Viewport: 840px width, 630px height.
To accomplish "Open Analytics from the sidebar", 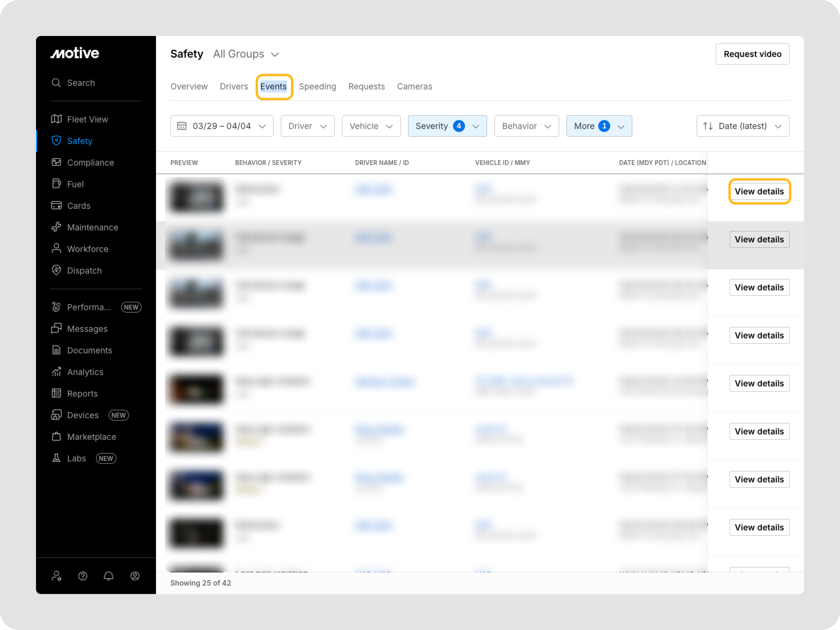I will [x=85, y=372].
